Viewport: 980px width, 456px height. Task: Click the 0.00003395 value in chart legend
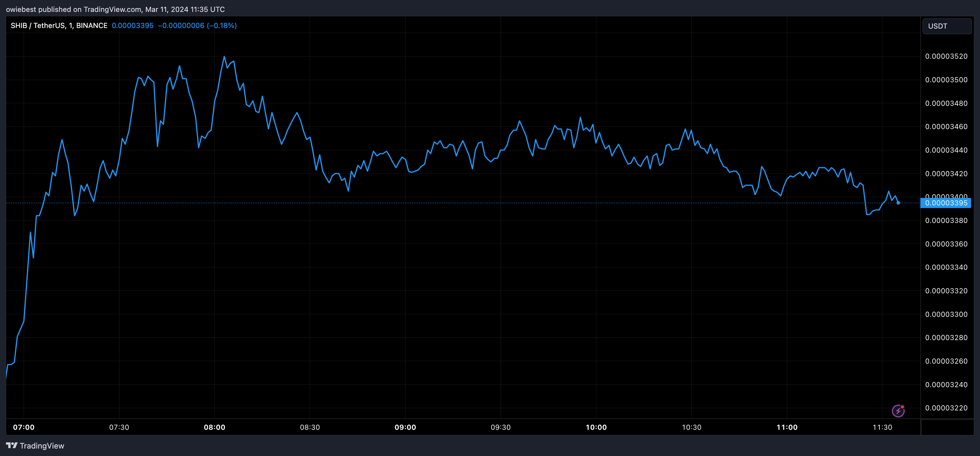coord(132,25)
